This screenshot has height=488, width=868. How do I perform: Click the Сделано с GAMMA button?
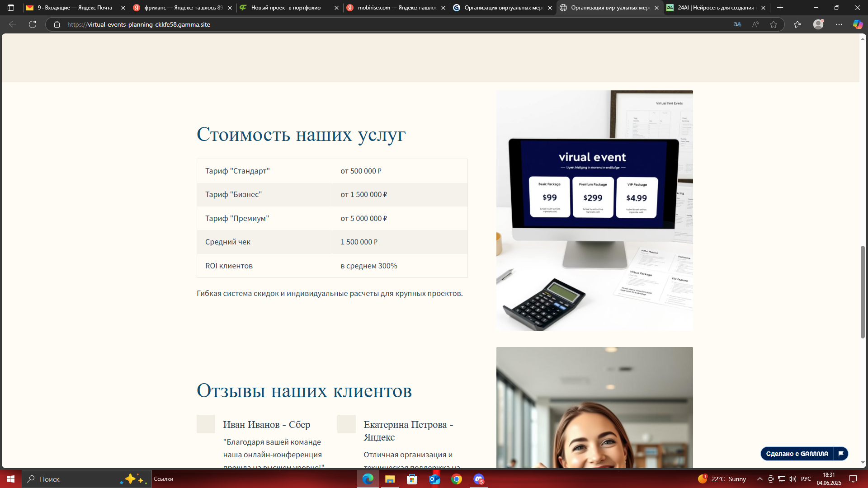(x=798, y=454)
